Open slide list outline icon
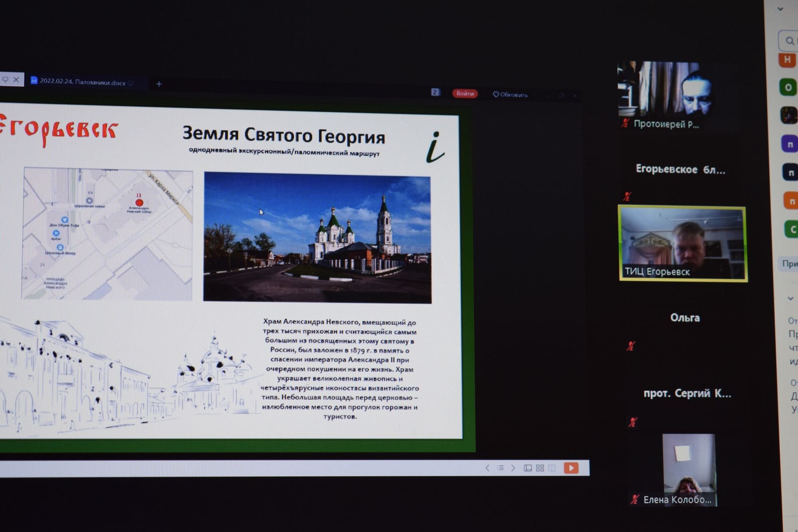 tap(500, 468)
